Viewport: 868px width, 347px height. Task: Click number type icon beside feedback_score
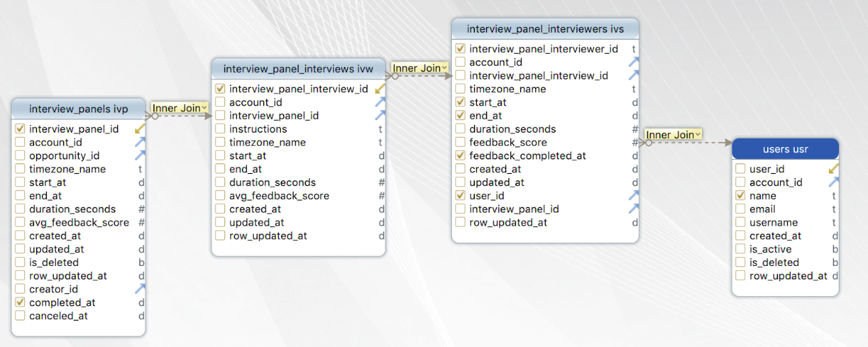tap(634, 142)
